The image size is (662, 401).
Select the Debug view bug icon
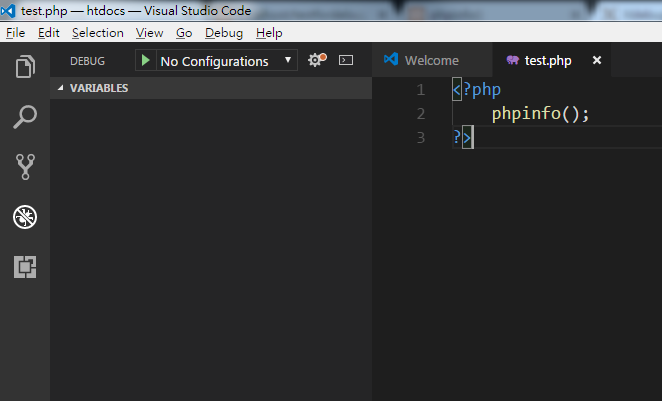point(25,217)
